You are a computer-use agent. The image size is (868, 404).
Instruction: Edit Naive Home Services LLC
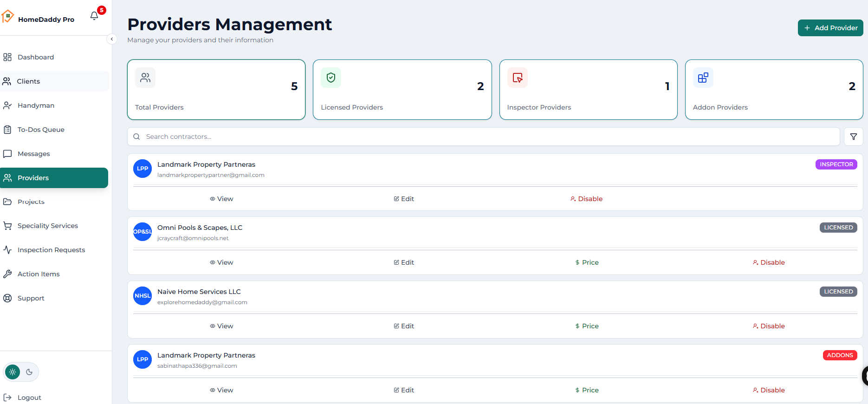[x=404, y=326]
